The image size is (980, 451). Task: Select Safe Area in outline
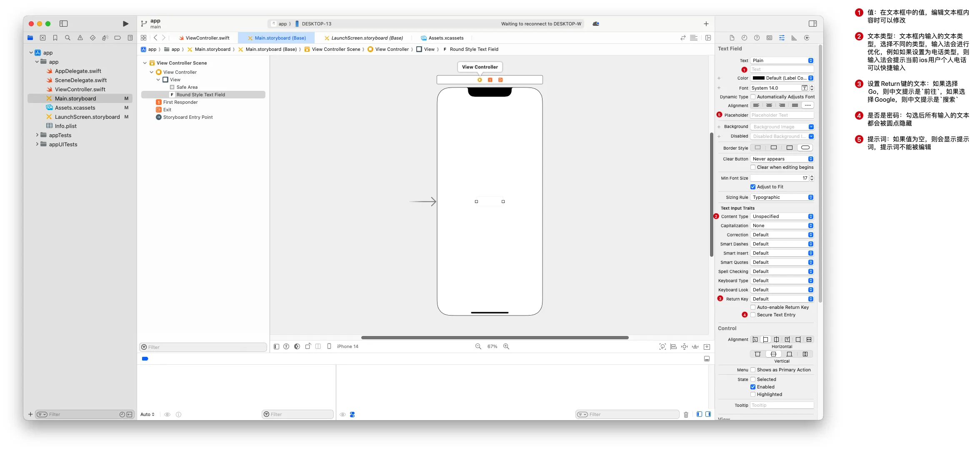pyautogui.click(x=187, y=87)
